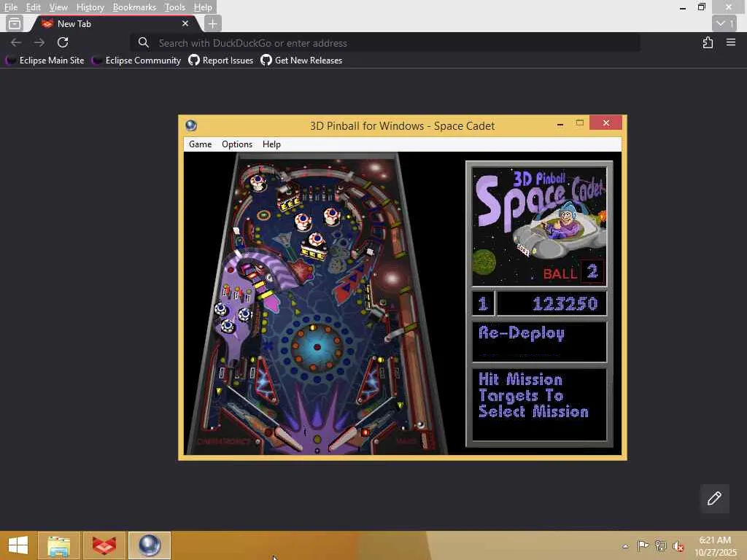Maximize the 3D Pinball window
747x560 pixels.
click(580, 123)
